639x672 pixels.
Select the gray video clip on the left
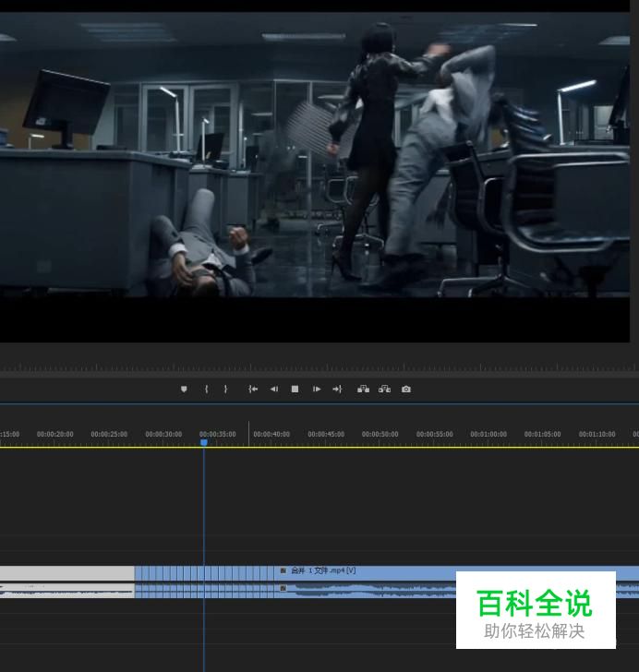pyautogui.click(x=66, y=573)
